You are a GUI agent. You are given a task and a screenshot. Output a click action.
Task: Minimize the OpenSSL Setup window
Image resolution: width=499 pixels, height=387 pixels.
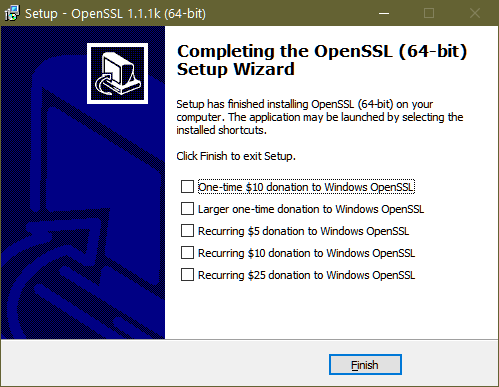[384, 13]
